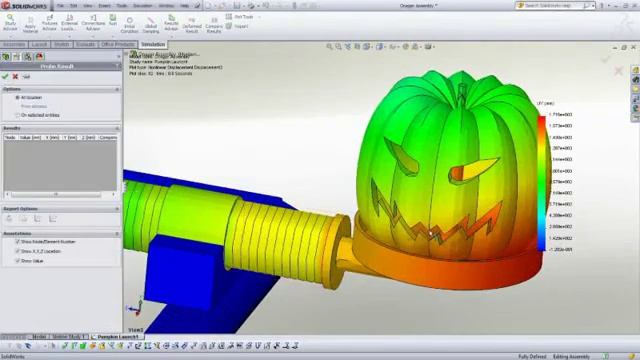Switch to the Sketch ribbon tab
The width and height of the screenshot is (640, 360).
pyautogui.click(x=62, y=44)
